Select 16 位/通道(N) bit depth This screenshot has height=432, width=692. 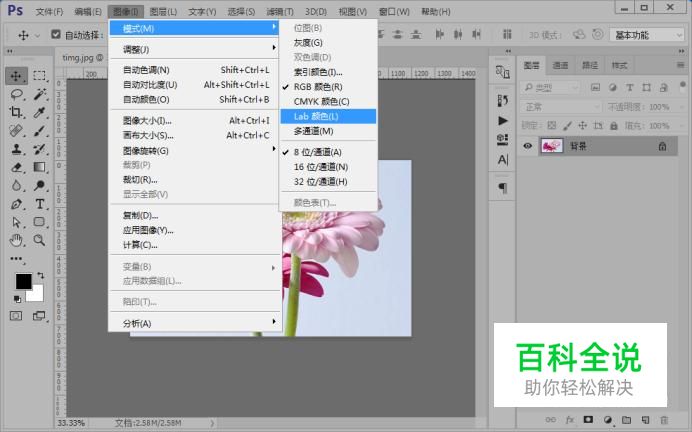coord(328,167)
